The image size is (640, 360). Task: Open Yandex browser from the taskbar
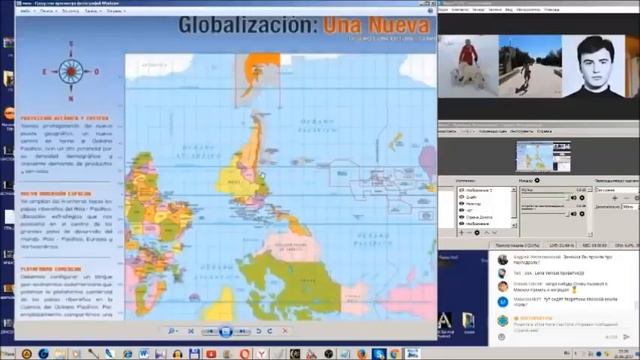(262, 354)
